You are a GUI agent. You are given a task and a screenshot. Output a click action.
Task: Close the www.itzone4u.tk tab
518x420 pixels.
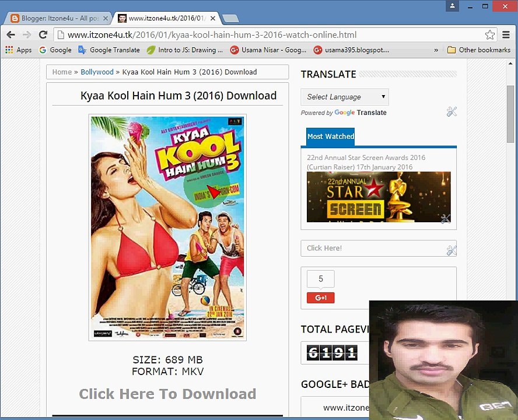213,19
